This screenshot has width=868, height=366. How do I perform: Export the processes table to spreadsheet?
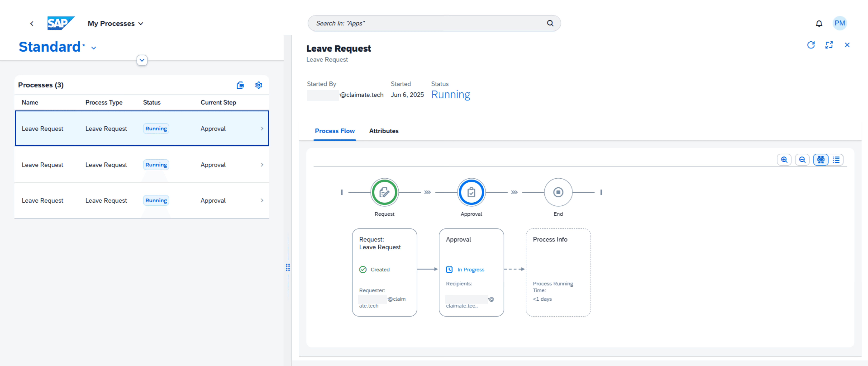pos(240,85)
